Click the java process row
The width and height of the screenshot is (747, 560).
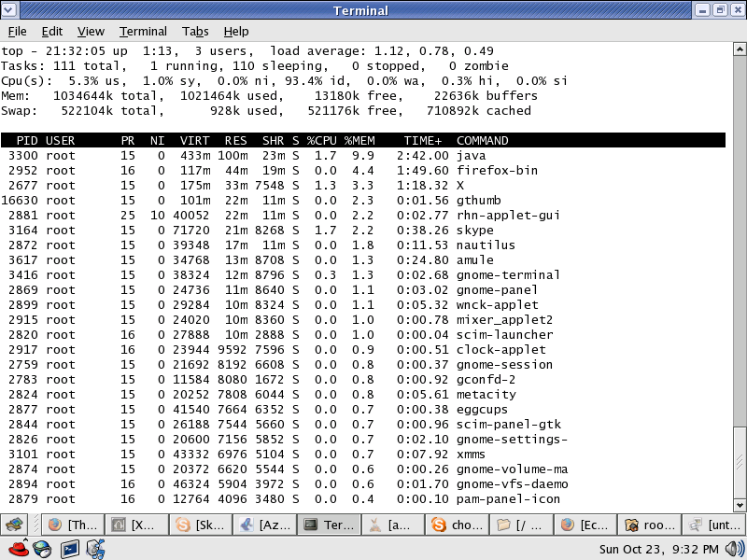point(363,155)
